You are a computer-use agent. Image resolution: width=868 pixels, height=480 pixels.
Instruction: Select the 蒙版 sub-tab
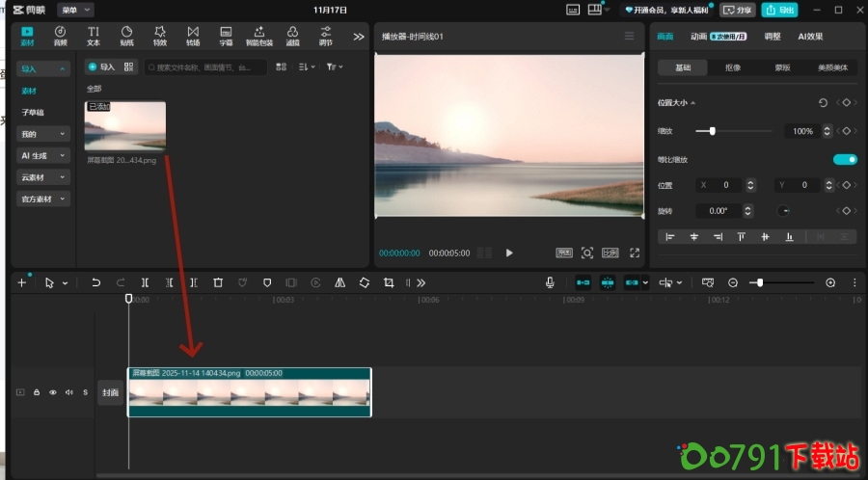point(783,67)
